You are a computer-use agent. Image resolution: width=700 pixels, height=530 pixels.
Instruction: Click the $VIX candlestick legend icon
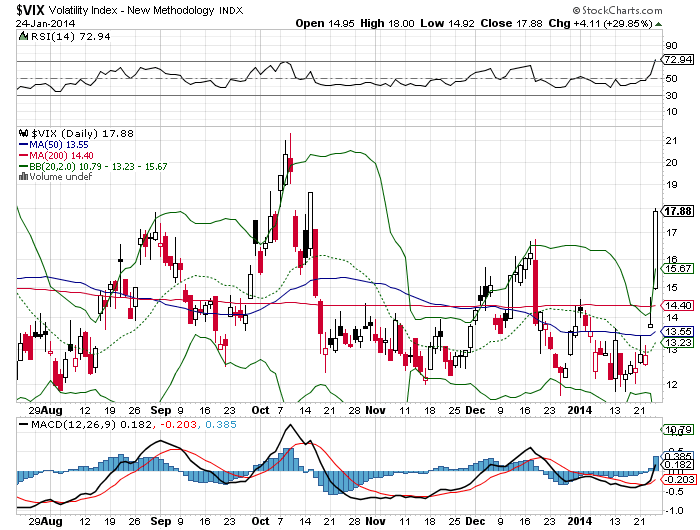click(24, 133)
